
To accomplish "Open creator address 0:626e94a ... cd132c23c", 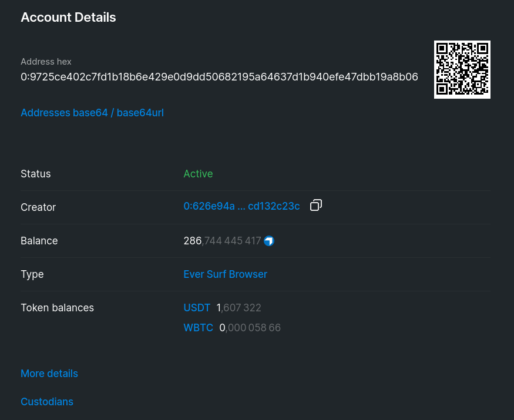I will [x=241, y=206].
